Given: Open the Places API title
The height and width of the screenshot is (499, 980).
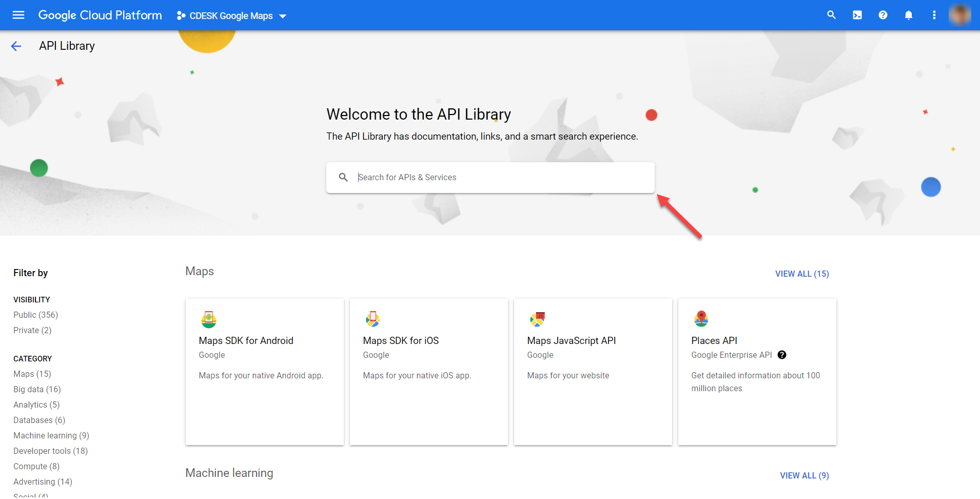Looking at the screenshot, I should pyautogui.click(x=714, y=340).
